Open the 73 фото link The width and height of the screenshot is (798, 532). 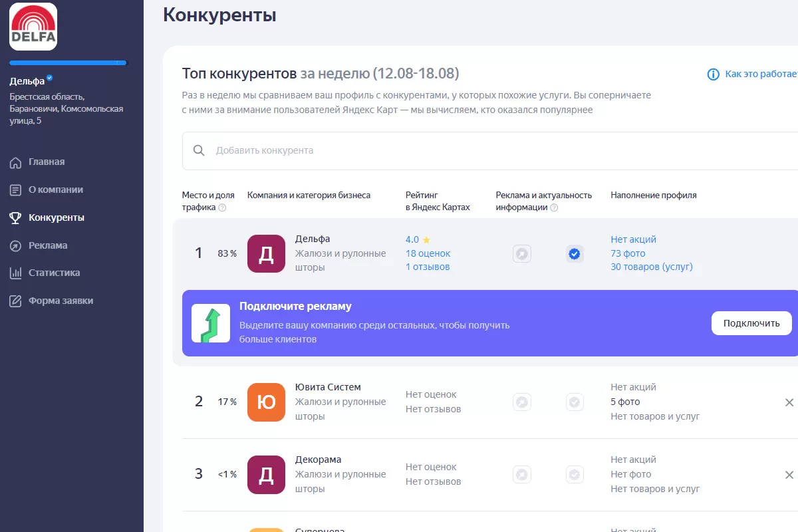tap(628, 253)
